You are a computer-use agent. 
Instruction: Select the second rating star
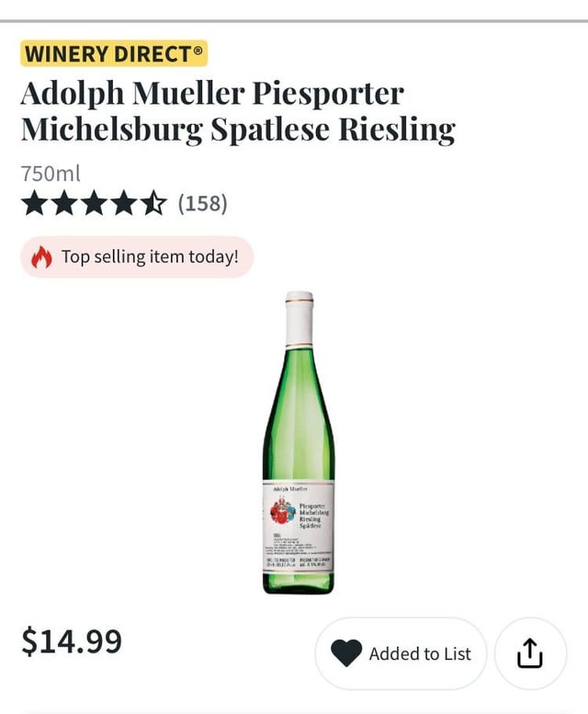pyautogui.click(x=64, y=202)
